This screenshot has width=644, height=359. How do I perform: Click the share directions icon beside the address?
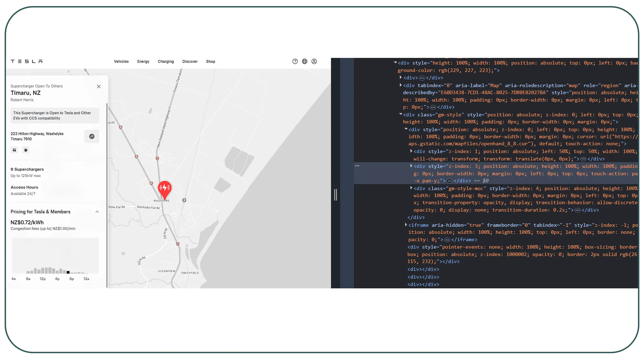tap(92, 136)
